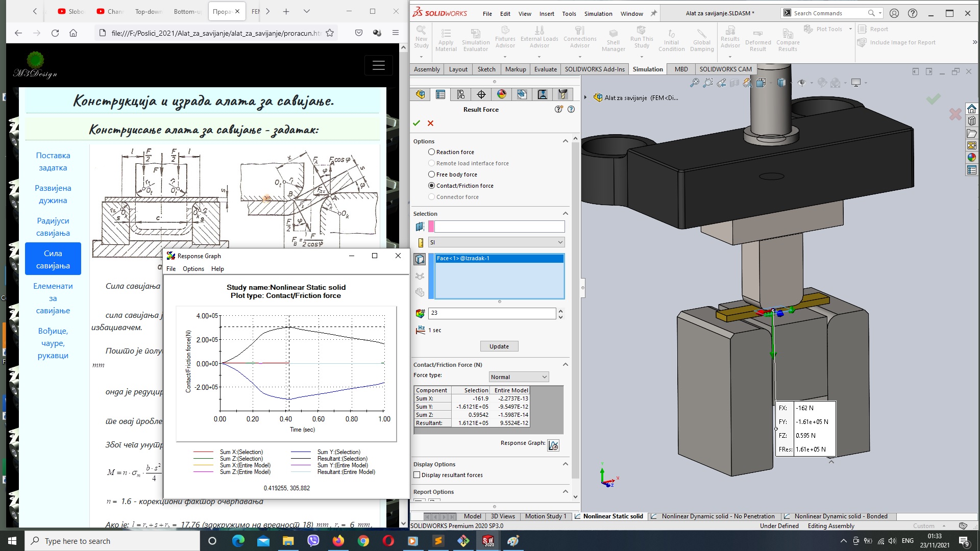Viewport: 980px width, 551px height.
Task: Open the Force type Normal dropdown
Action: [519, 377]
